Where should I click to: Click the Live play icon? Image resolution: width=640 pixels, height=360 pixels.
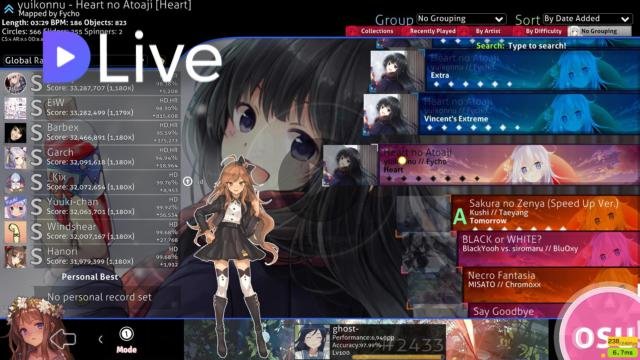tap(65, 57)
